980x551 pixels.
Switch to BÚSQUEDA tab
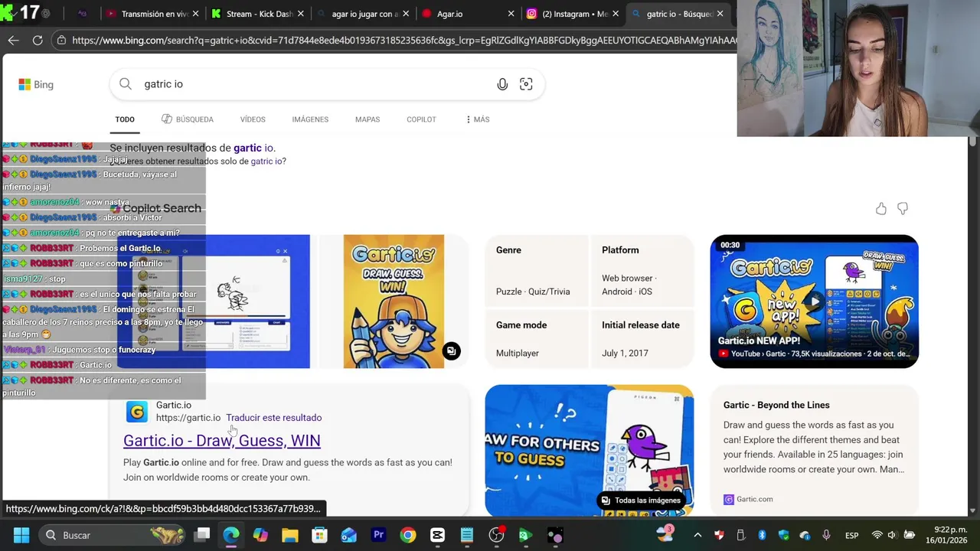tap(188, 119)
